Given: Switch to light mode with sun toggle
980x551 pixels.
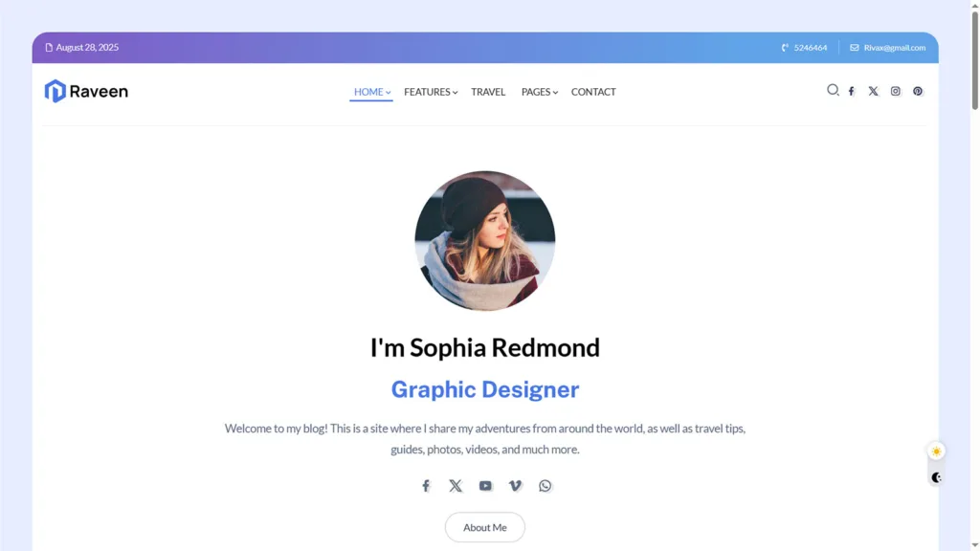Looking at the screenshot, I should pos(936,452).
